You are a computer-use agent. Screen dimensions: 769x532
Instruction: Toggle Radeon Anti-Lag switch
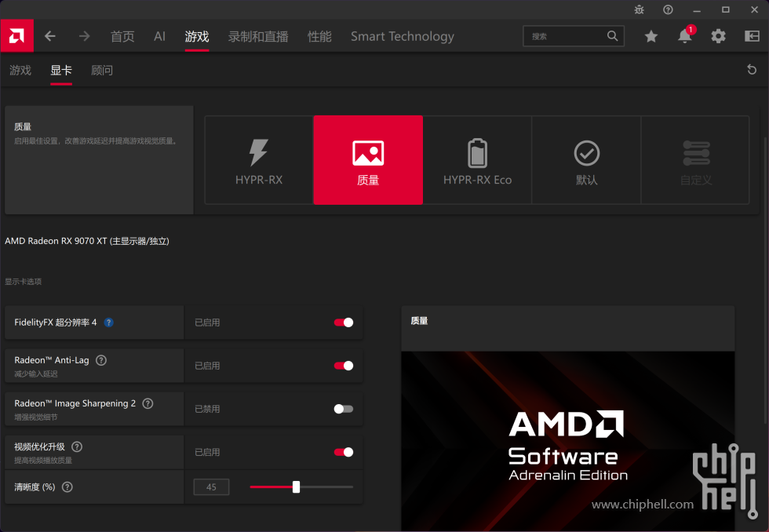344,366
